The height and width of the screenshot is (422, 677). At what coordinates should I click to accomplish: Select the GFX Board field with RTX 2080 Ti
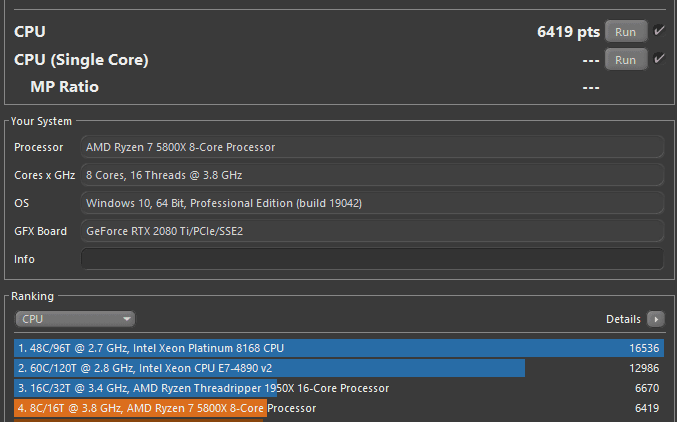[372, 231]
